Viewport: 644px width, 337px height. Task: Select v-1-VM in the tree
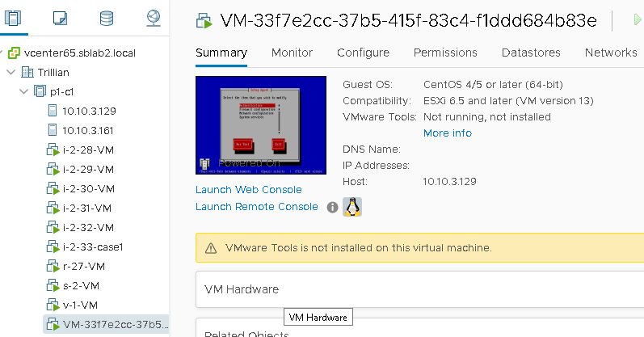tap(80, 305)
